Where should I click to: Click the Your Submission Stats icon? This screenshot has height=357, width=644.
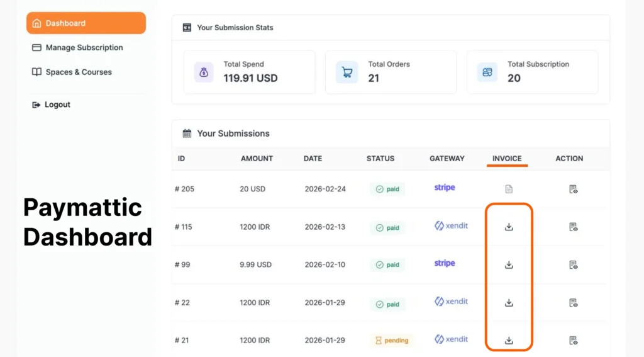tap(187, 28)
